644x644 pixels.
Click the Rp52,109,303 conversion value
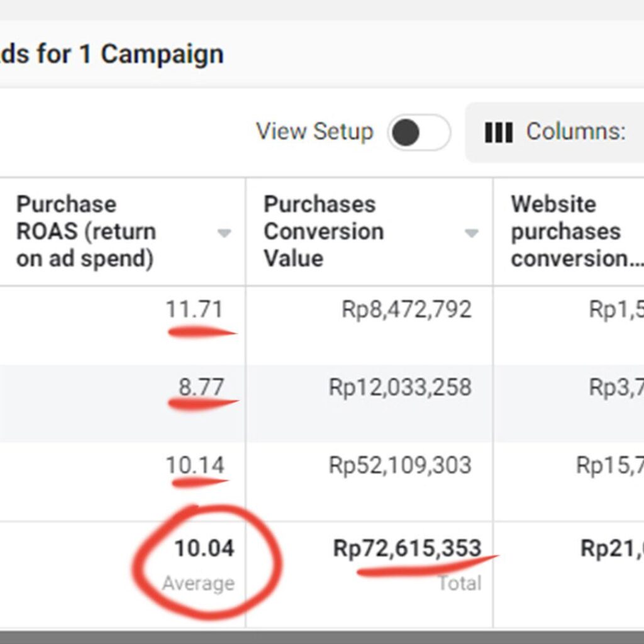(x=400, y=465)
